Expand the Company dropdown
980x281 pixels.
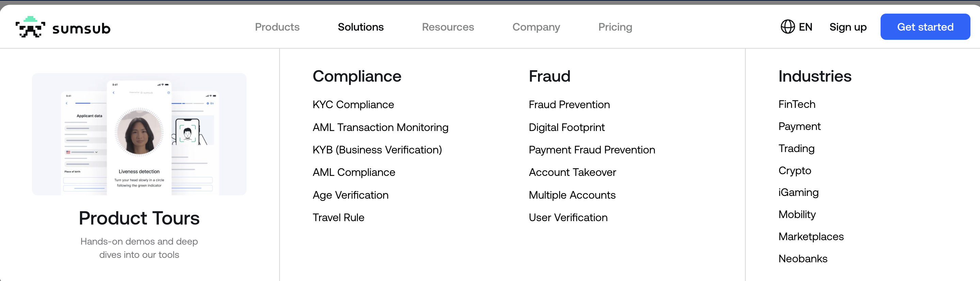coord(536,27)
